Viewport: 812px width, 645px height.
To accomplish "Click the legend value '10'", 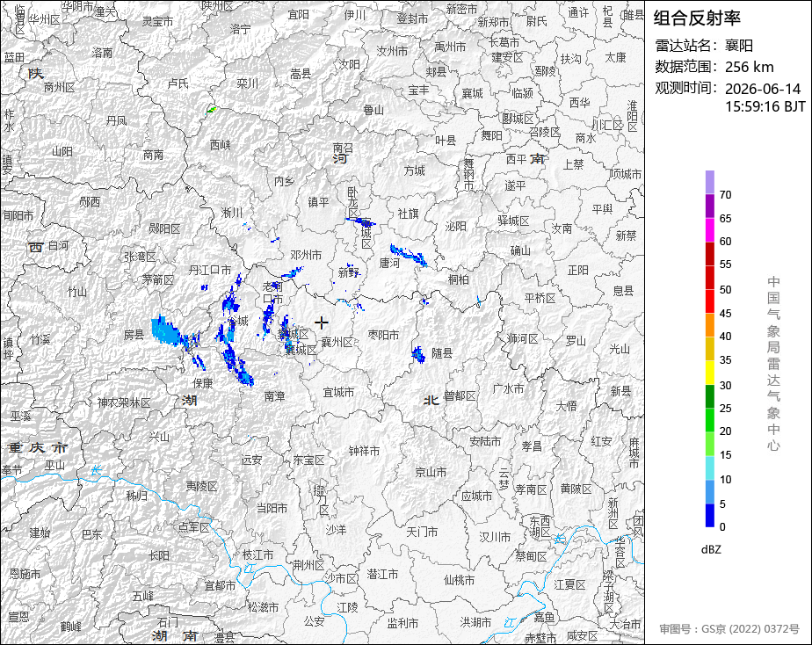I will click(x=726, y=480).
